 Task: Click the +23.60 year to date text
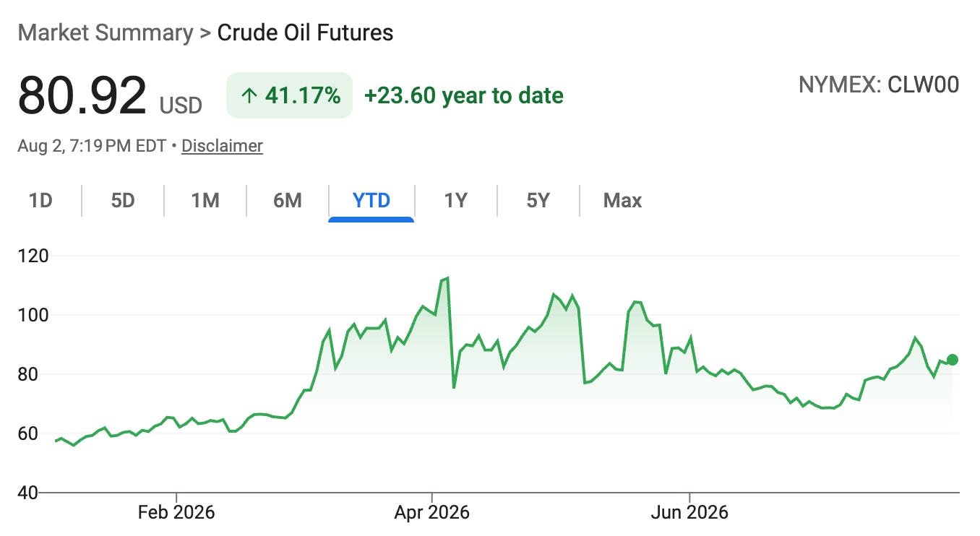[x=464, y=95]
